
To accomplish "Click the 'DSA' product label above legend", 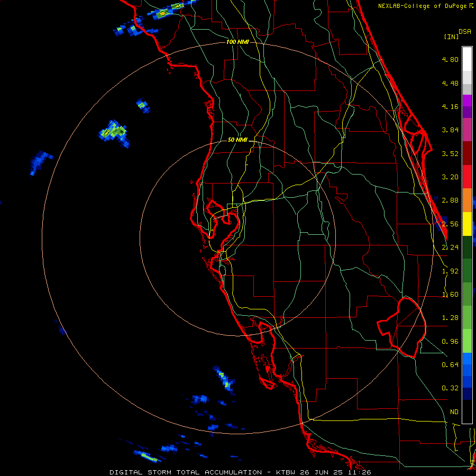I will pyautogui.click(x=465, y=32).
